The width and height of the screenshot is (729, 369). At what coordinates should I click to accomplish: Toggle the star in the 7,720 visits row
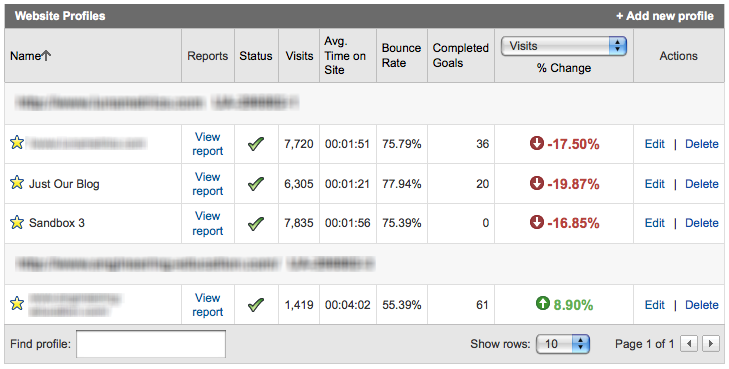(x=17, y=143)
